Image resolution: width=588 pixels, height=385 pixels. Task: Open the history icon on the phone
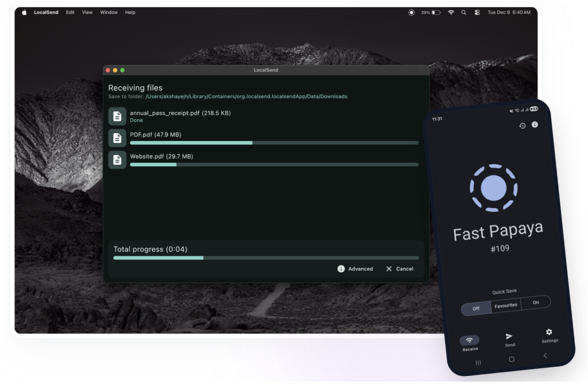click(523, 126)
